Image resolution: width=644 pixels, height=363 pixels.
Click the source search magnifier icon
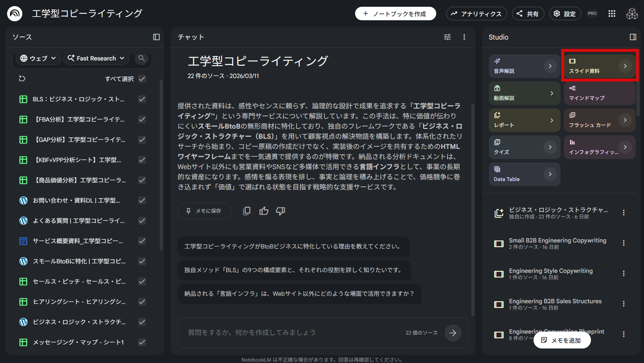click(142, 58)
